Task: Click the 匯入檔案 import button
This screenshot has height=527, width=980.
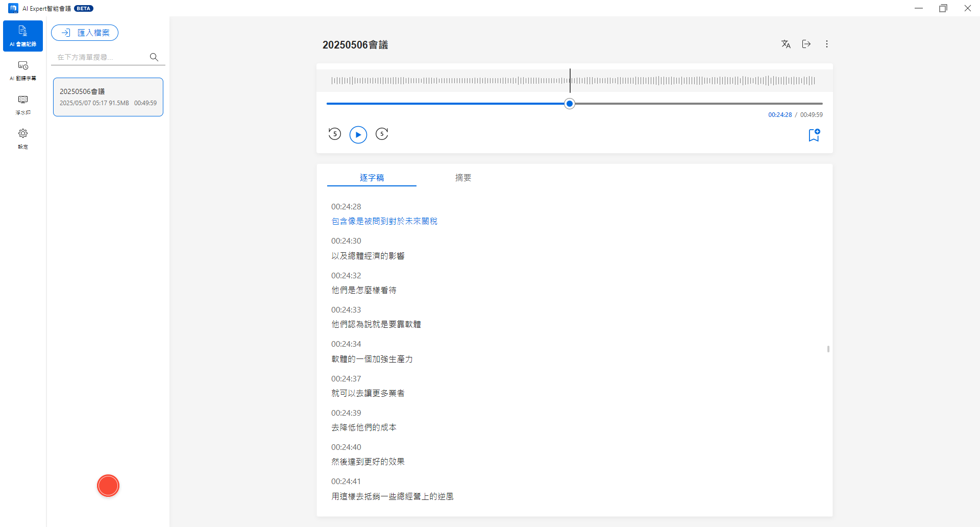Action: coord(85,33)
